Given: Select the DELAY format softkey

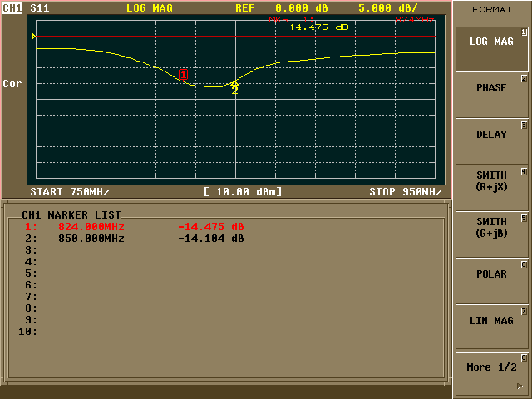Looking at the screenshot, I should pos(491,141).
